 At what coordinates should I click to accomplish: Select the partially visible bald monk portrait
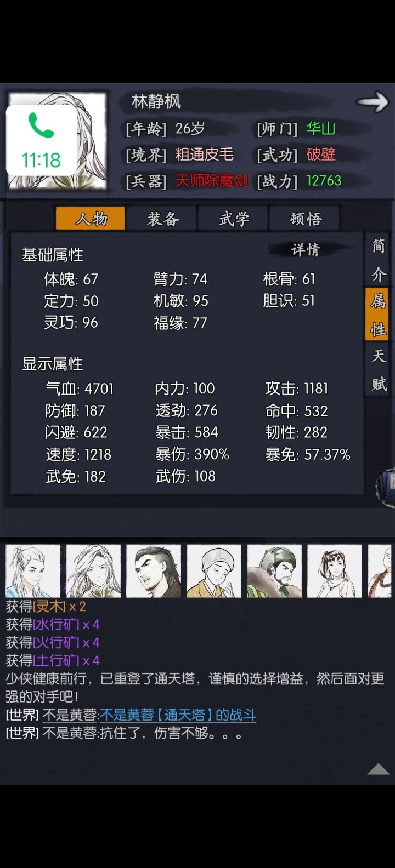(x=380, y=571)
